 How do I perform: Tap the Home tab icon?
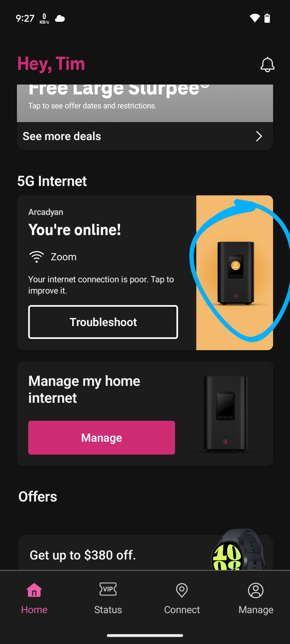[34, 590]
